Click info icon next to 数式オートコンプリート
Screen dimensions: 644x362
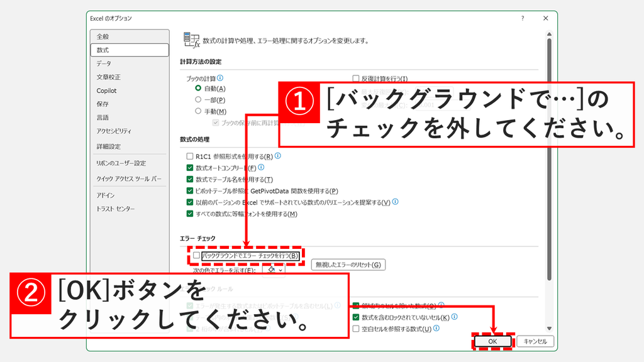(x=261, y=167)
